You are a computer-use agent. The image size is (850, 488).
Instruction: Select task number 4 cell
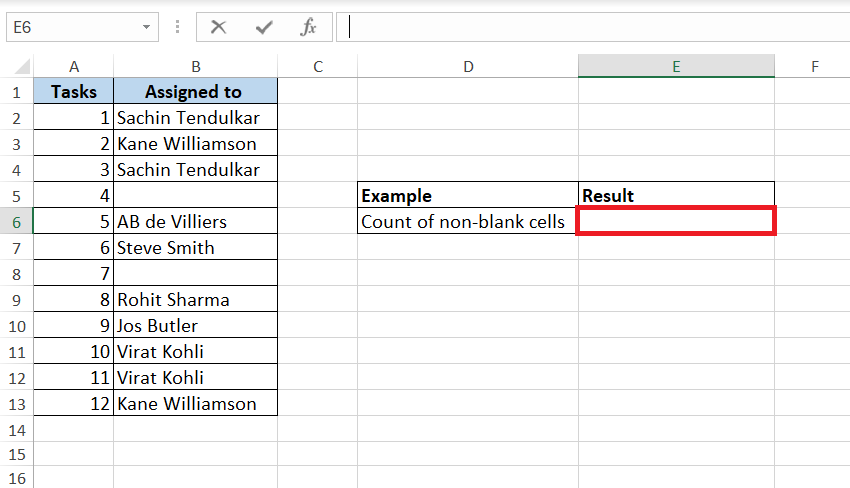[x=74, y=195]
